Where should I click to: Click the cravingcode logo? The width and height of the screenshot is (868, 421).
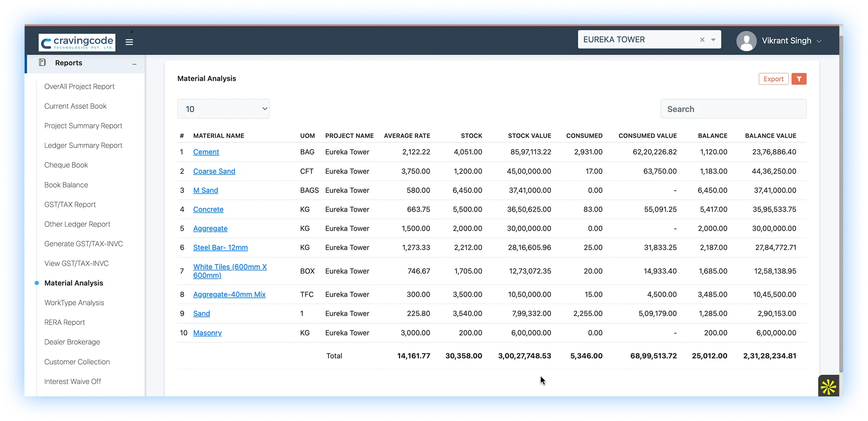tap(77, 42)
